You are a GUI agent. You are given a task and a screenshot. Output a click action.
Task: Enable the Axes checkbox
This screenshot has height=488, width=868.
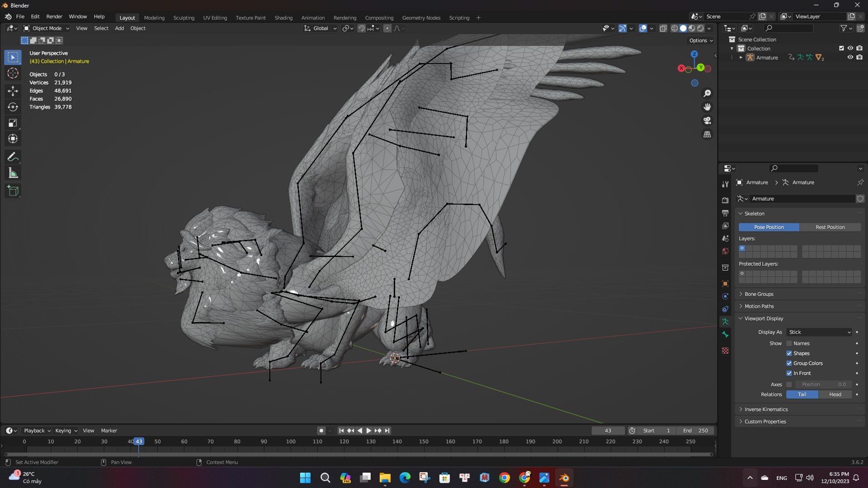789,385
